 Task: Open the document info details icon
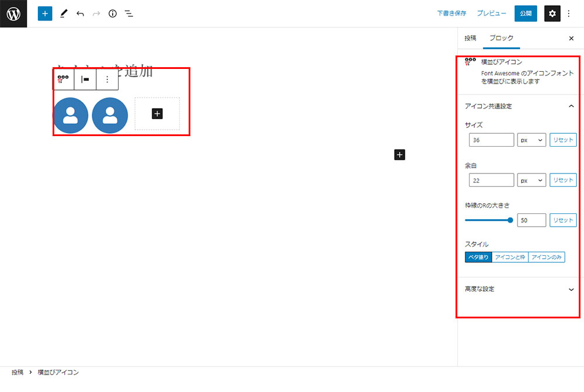point(113,13)
